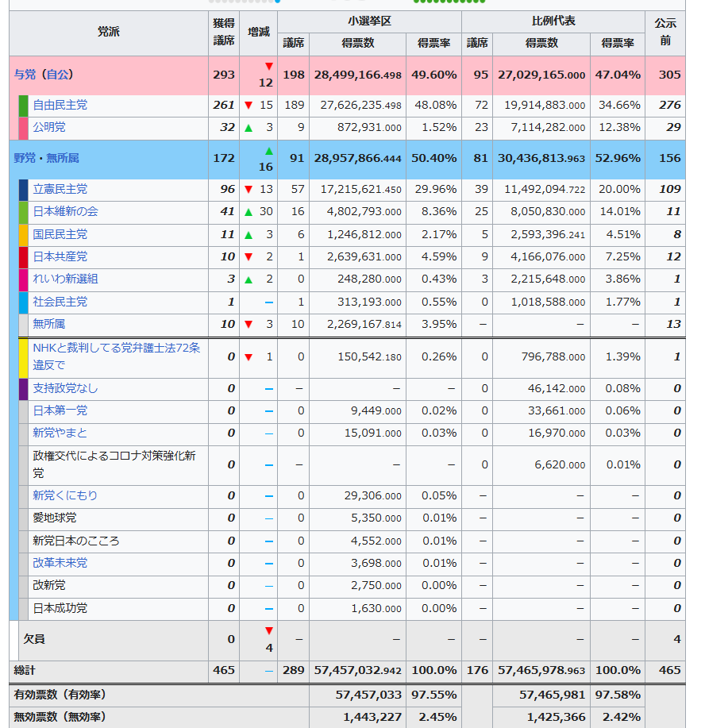Open the 社会民主党 party link
Screen dimensions: 705x728
60,302
